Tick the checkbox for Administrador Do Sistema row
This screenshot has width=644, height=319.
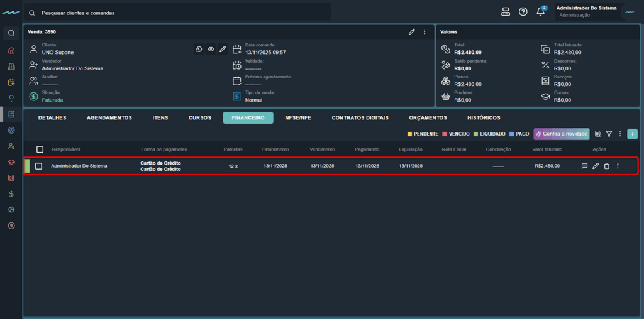(39, 166)
